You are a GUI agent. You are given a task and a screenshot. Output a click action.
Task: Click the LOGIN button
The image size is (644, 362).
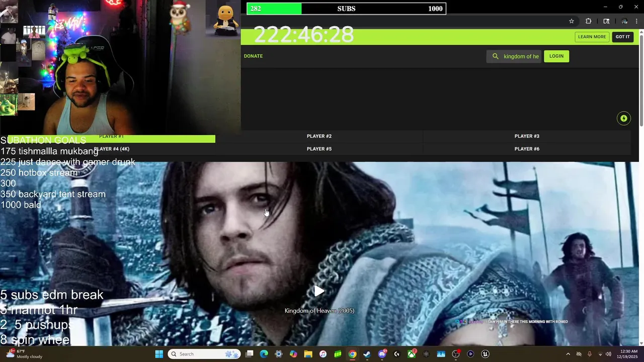556,56
